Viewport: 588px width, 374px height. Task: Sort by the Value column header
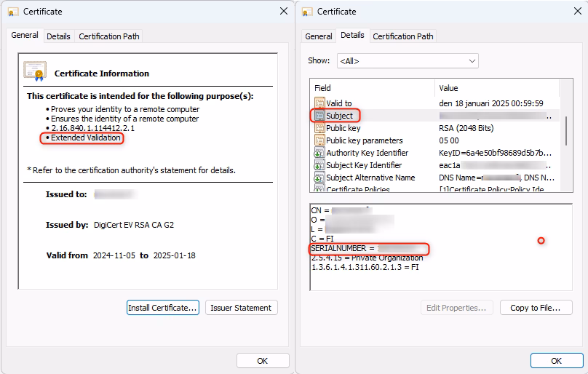pyautogui.click(x=495, y=88)
